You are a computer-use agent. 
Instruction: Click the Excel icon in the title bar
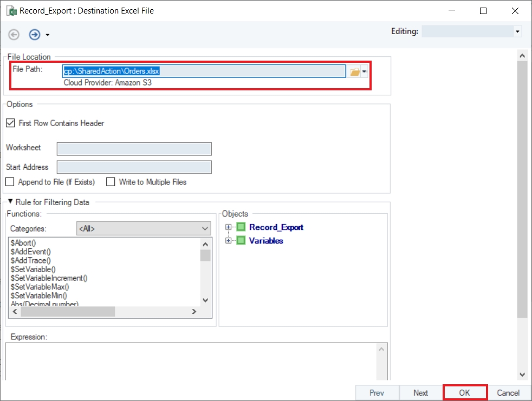click(x=10, y=11)
